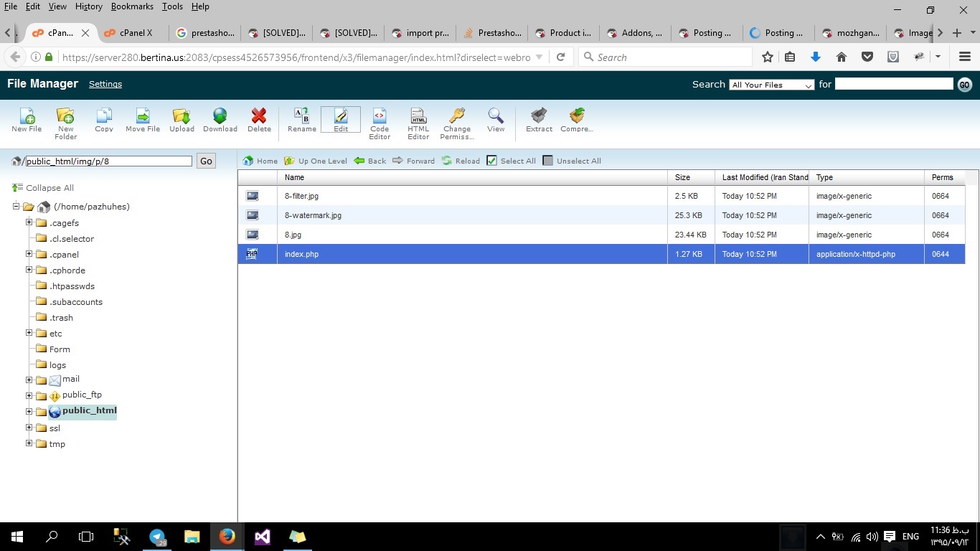Open Visual Studio from taskbar
Image resolution: width=980 pixels, height=551 pixels.
pyautogui.click(x=262, y=537)
